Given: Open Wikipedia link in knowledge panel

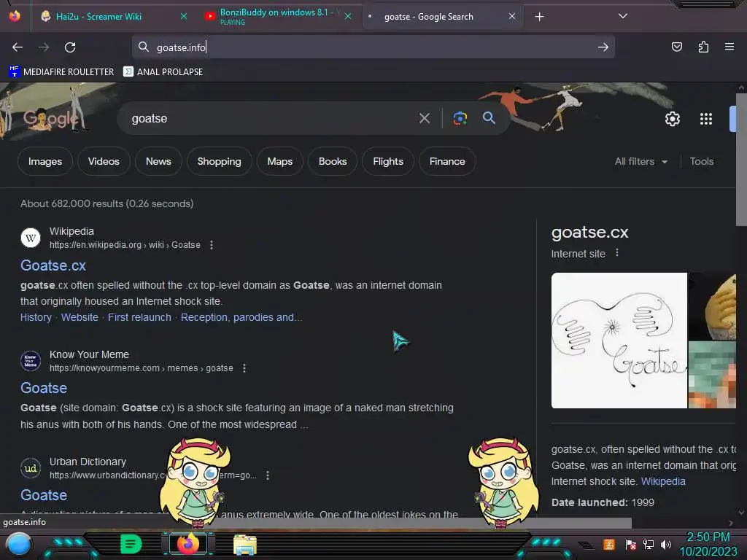Looking at the screenshot, I should [x=662, y=481].
